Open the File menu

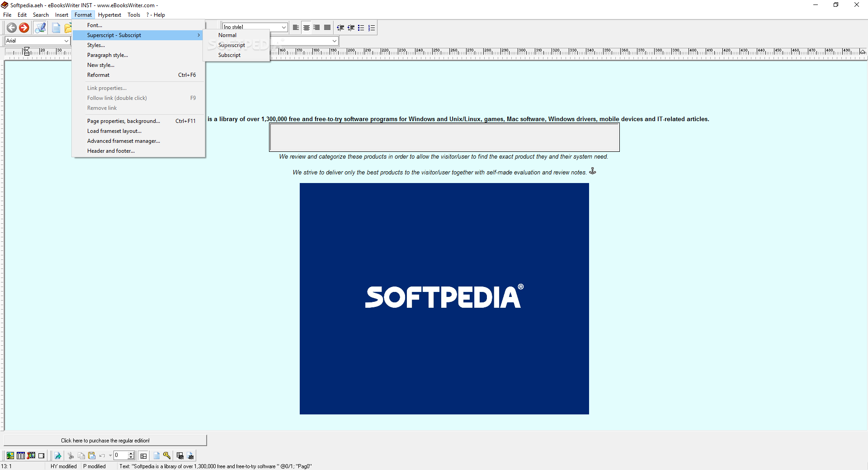pos(7,15)
